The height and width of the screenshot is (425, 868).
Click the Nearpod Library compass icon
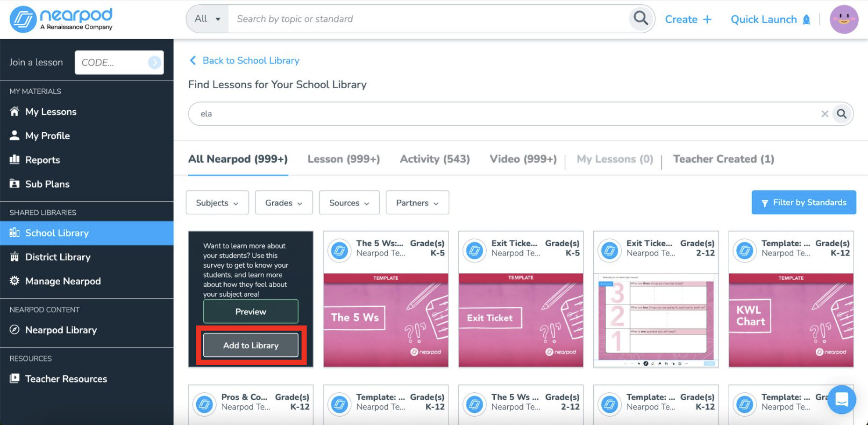click(14, 330)
